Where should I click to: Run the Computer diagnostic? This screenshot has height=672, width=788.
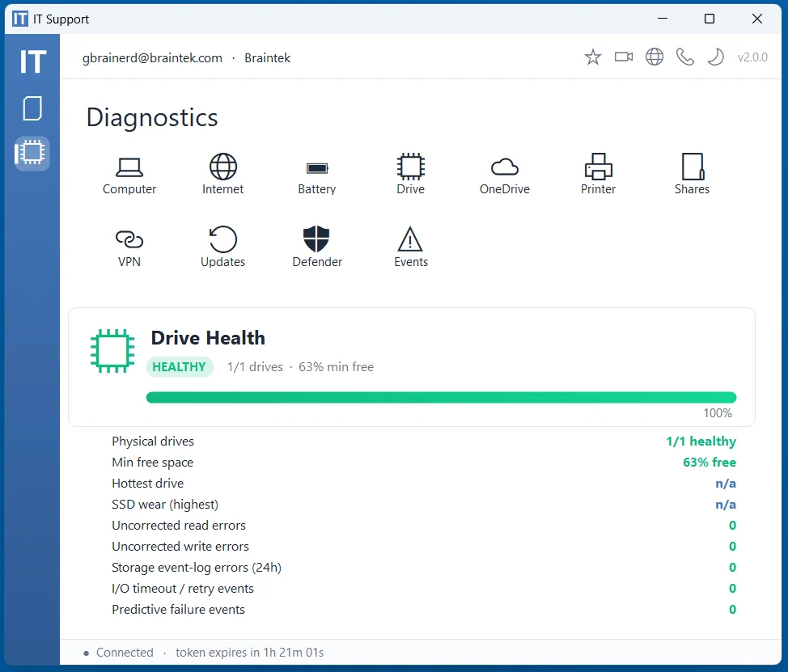[x=129, y=175]
